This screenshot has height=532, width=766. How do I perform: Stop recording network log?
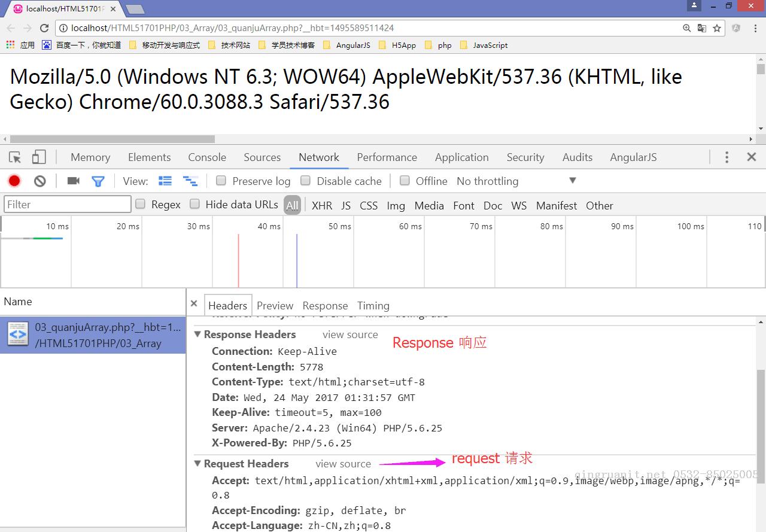click(14, 181)
